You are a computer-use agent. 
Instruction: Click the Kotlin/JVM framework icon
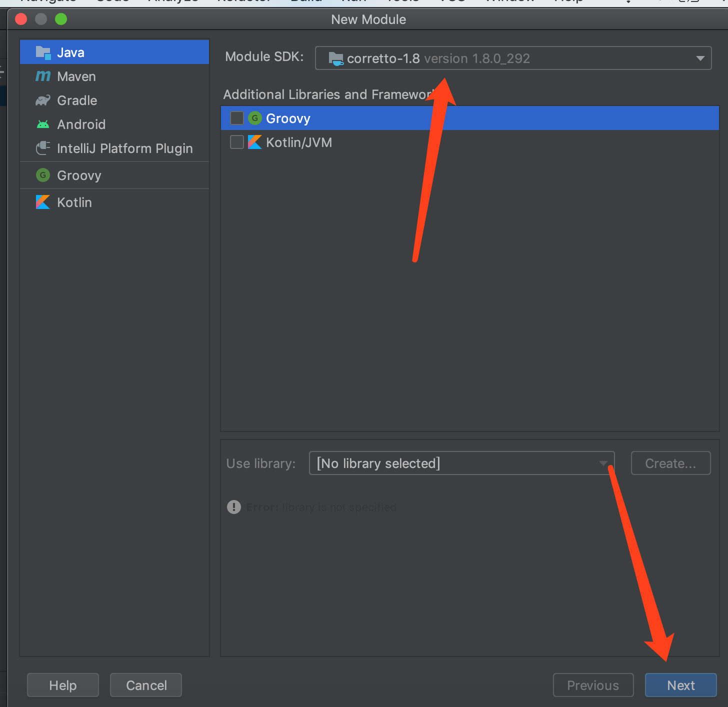click(255, 142)
